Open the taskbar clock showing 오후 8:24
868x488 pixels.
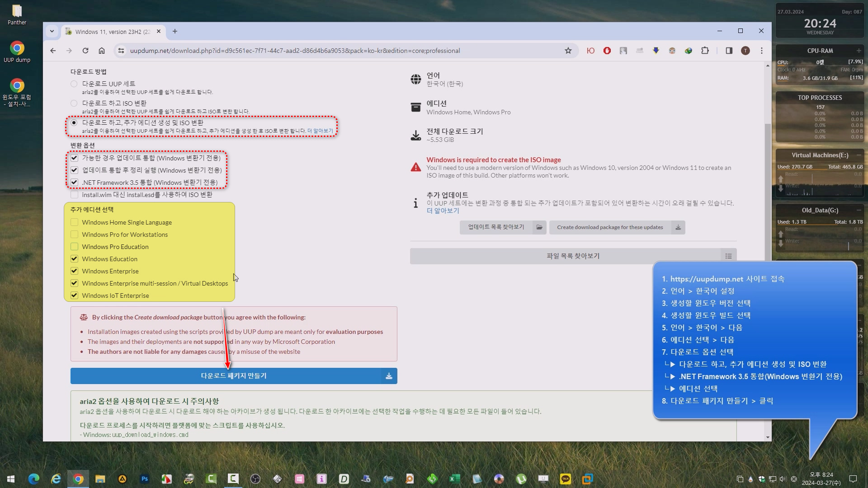point(821,479)
